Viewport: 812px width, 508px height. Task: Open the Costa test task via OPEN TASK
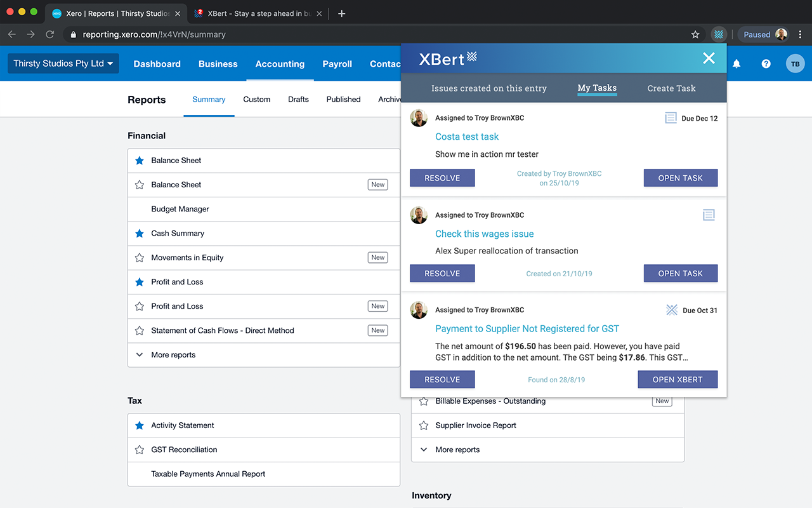[680, 178]
